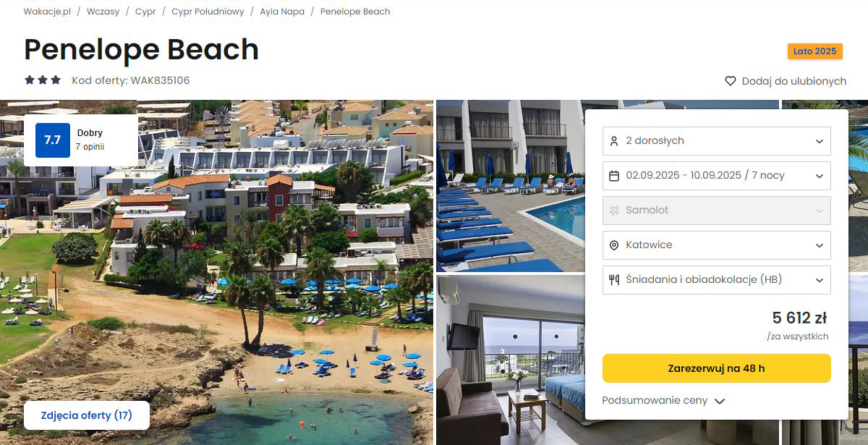Click the heart icon for favorites
The height and width of the screenshot is (445, 868).
pyautogui.click(x=731, y=81)
